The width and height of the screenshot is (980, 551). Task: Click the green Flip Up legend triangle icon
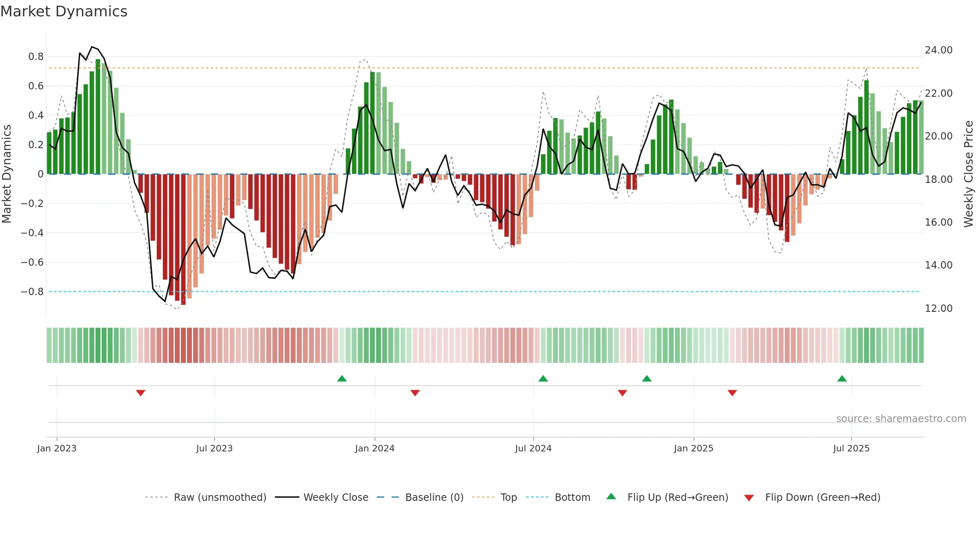pyautogui.click(x=611, y=496)
